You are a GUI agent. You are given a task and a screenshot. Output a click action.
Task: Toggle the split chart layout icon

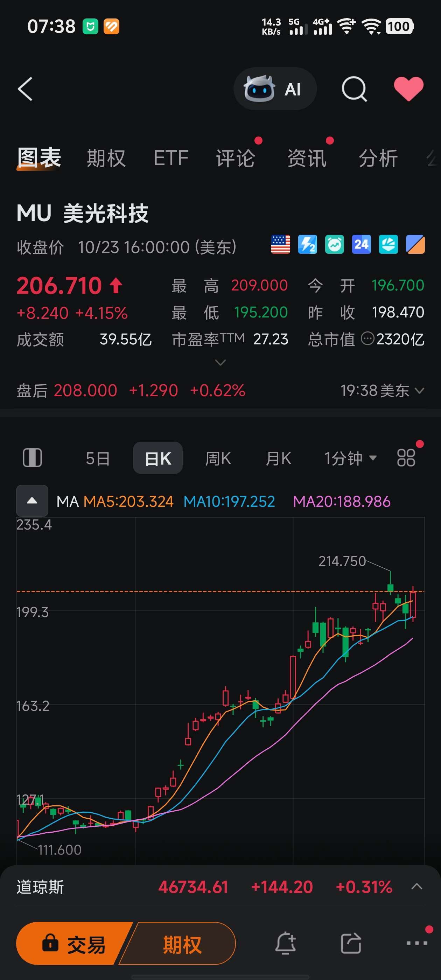tap(32, 458)
